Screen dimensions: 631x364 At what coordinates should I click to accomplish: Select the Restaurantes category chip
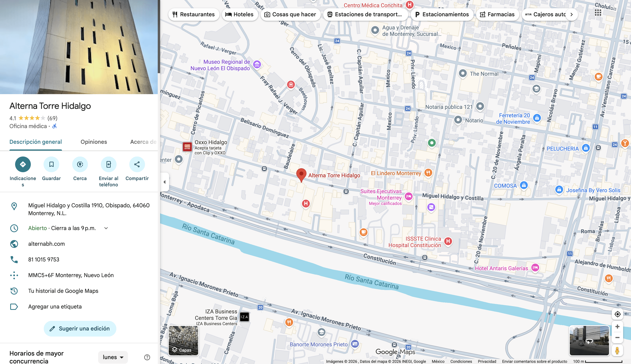pyautogui.click(x=194, y=15)
